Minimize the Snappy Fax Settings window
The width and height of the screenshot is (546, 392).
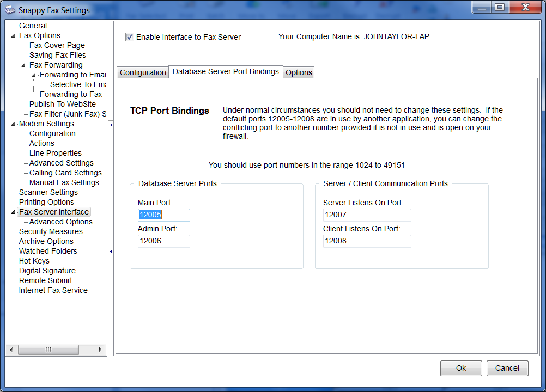(482, 7)
